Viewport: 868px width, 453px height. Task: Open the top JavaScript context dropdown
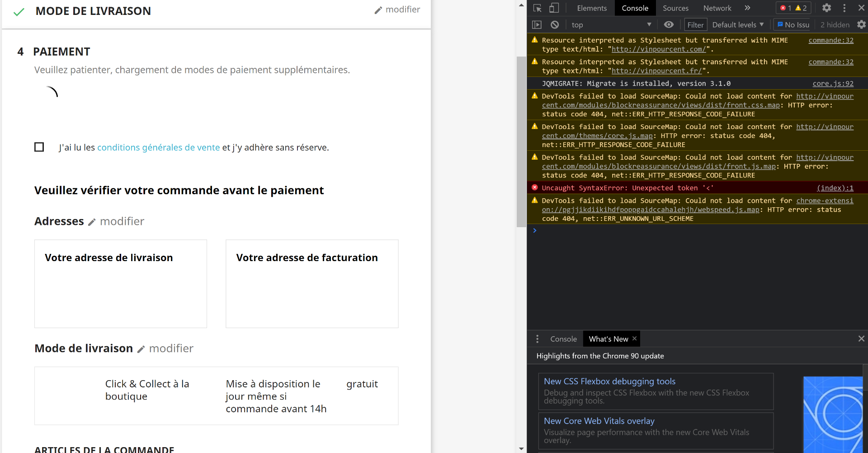(x=610, y=25)
